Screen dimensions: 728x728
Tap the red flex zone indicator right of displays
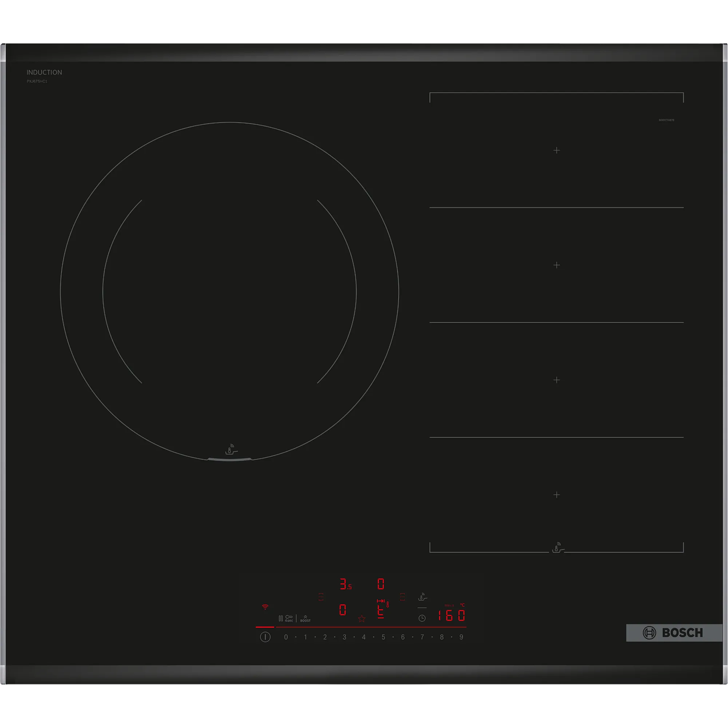(x=402, y=597)
